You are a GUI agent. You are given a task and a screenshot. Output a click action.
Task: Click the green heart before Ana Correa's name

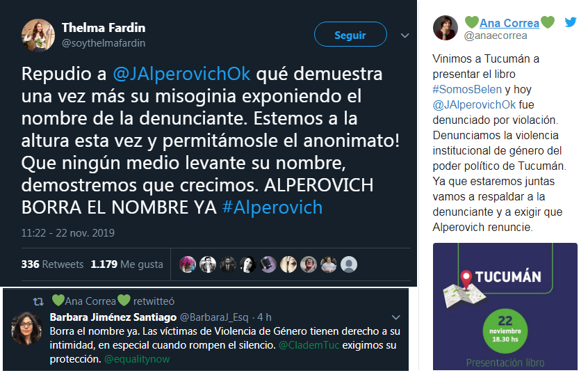click(472, 22)
